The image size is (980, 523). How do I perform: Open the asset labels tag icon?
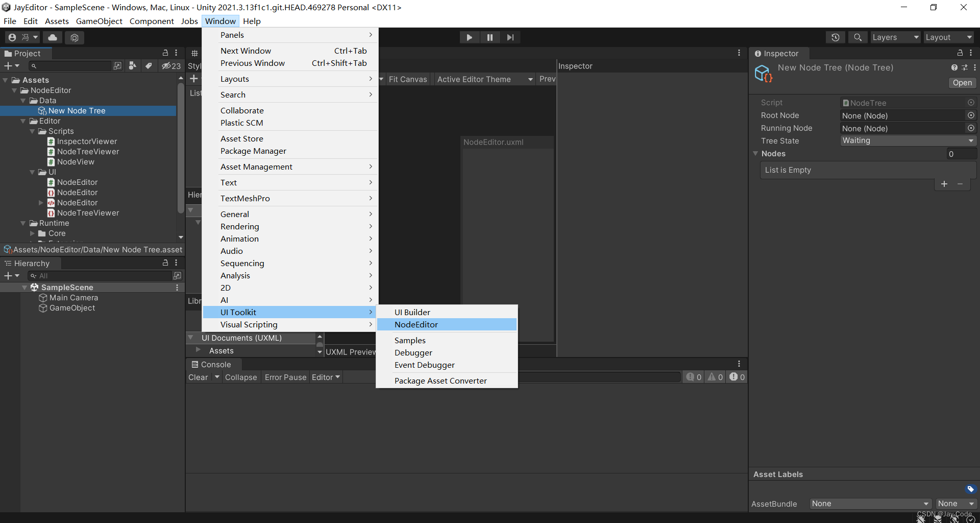(970, 489)
